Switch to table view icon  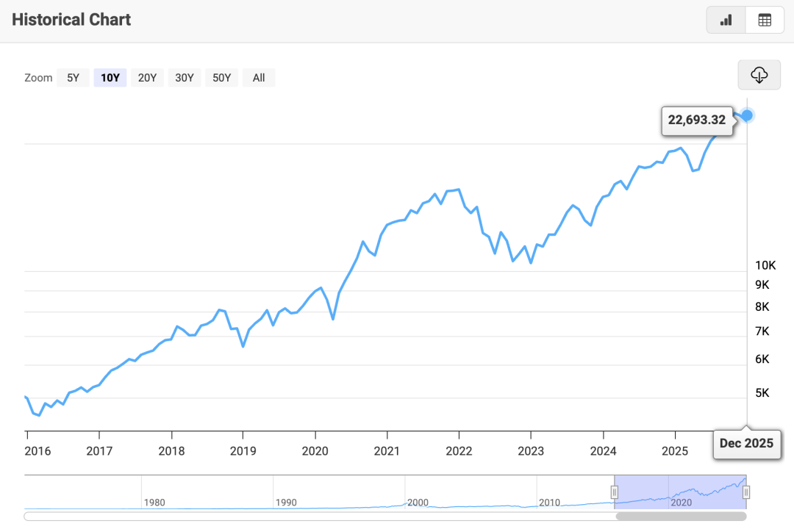pyautogui.click(x=765, y=21)
